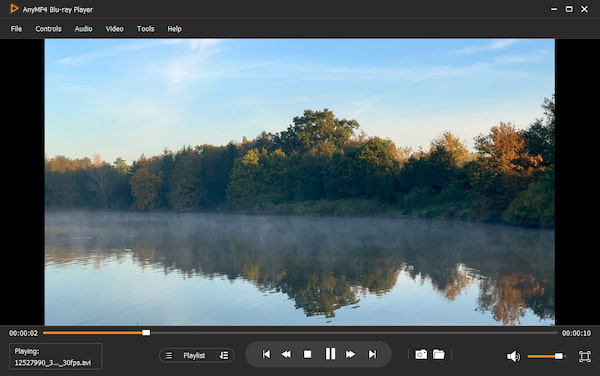Open the Video menu
600x376 pixels.
114,29
